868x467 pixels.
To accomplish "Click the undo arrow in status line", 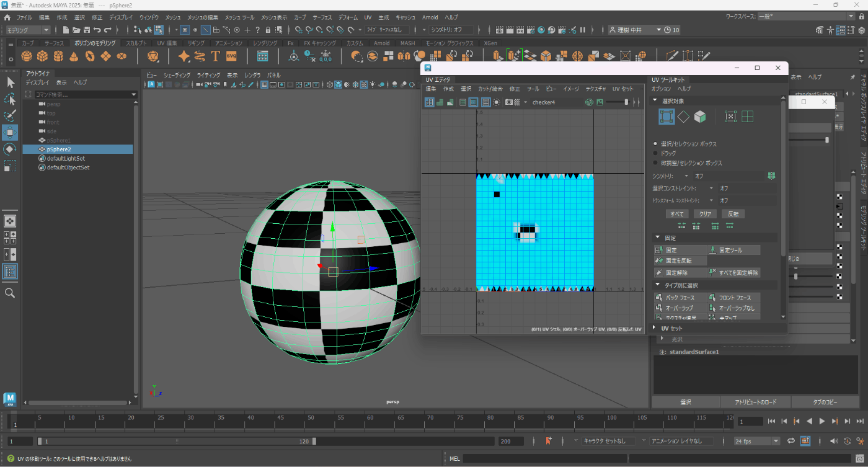I will click(x=97, y=30).
